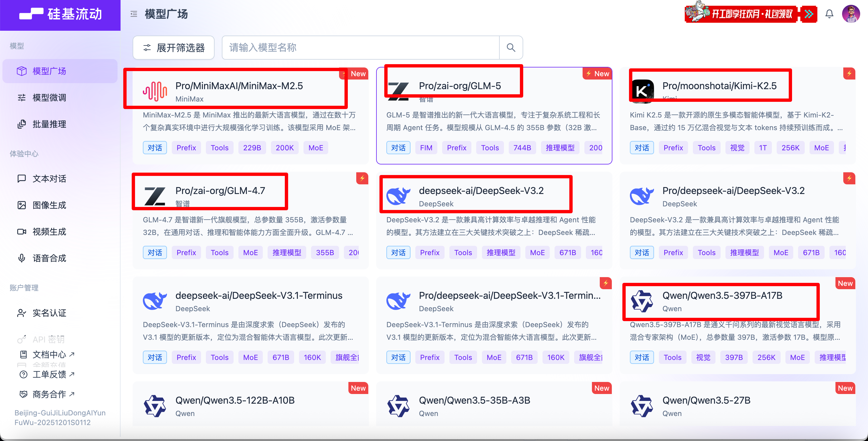Click the 模型名称 search input field

(x=360, y=48)
